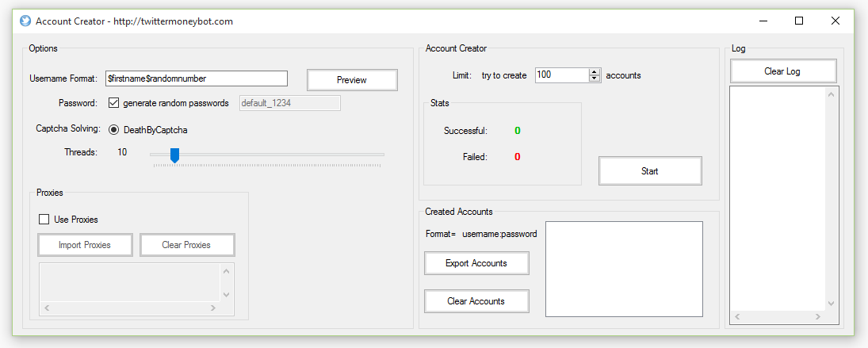The image size is (868, 348).
Task: Click the default_1234 password field
Action: pos(289,103)
